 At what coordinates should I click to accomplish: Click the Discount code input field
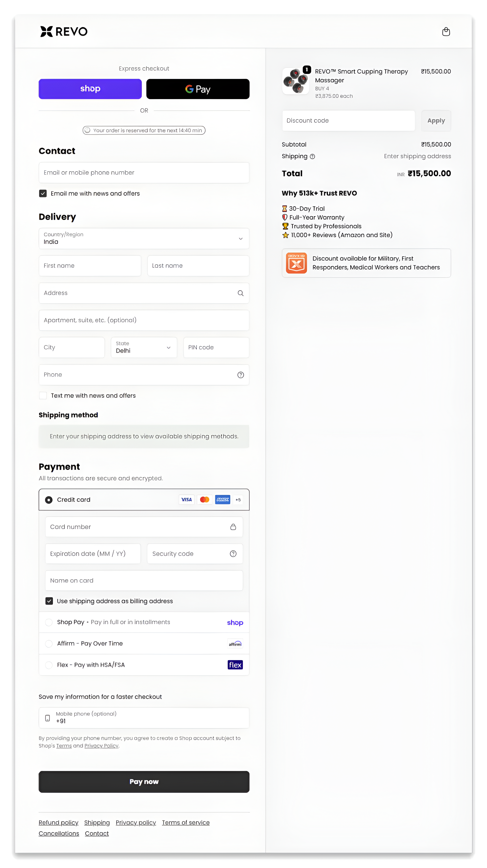coord(348,121)
